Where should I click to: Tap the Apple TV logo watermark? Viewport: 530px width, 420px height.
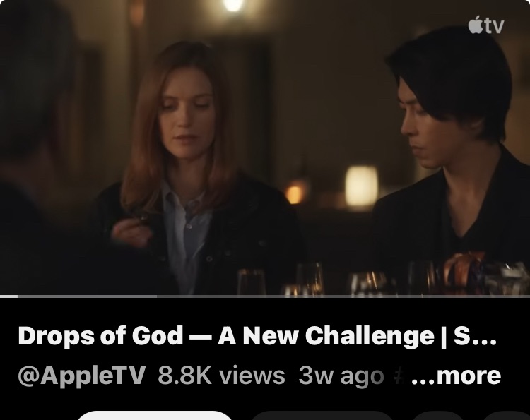(485, 25)
